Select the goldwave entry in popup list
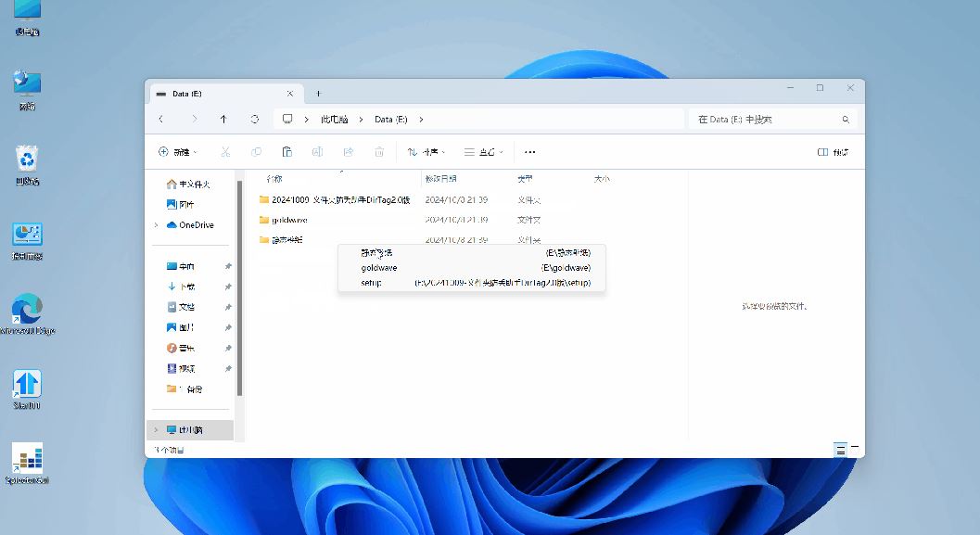Viewport: 980px width, 535px height. [379, 268]
